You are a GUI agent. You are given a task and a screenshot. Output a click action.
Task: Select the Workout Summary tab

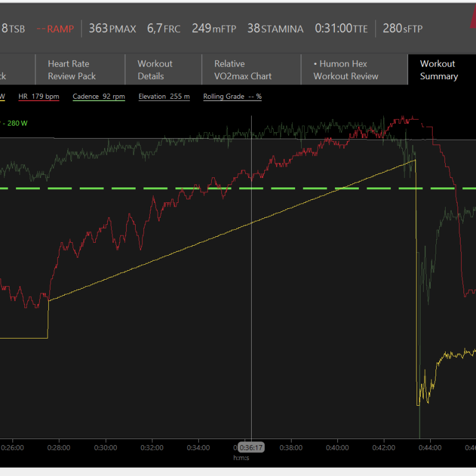[x=442, y=70]
